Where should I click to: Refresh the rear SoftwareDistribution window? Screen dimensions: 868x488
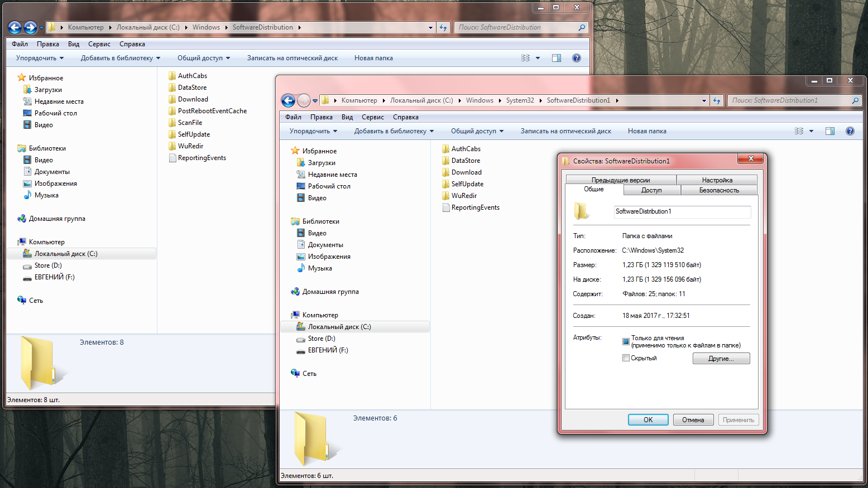pyautogui.click(x=443, y=27)
